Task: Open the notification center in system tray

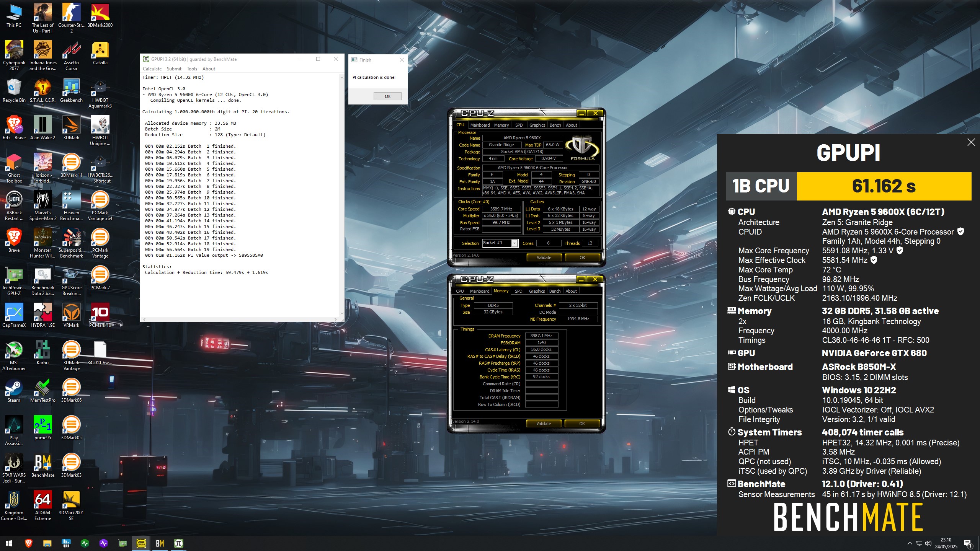Action: pos(968,543)
